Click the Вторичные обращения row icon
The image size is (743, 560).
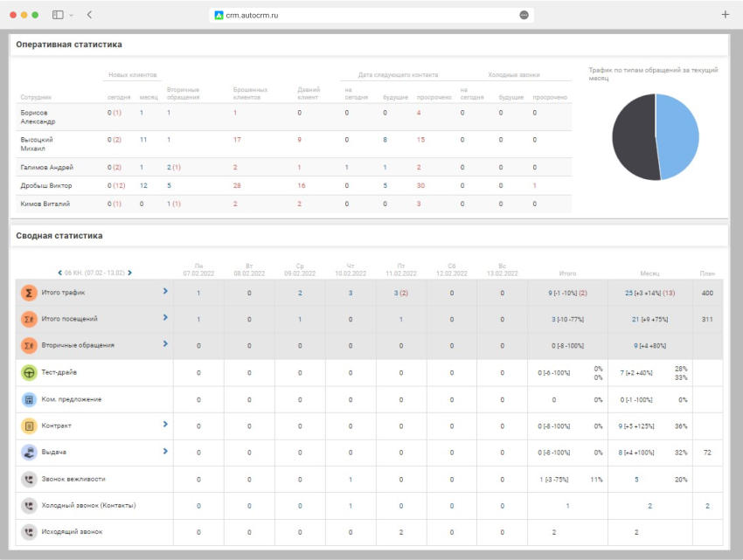coord(28,346)
